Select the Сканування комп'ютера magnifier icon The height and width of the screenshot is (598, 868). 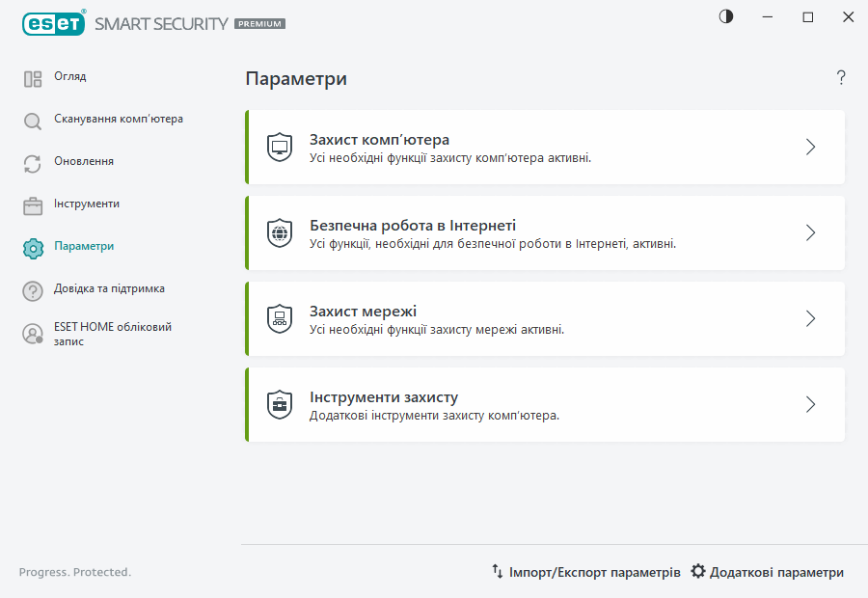[x=32, y=120]
